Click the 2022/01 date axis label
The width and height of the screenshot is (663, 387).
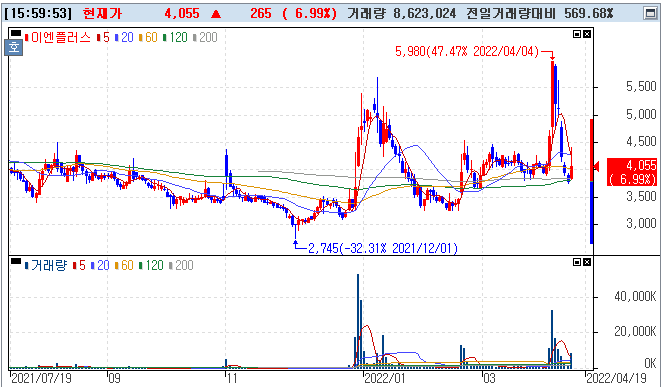pos(384,378)
